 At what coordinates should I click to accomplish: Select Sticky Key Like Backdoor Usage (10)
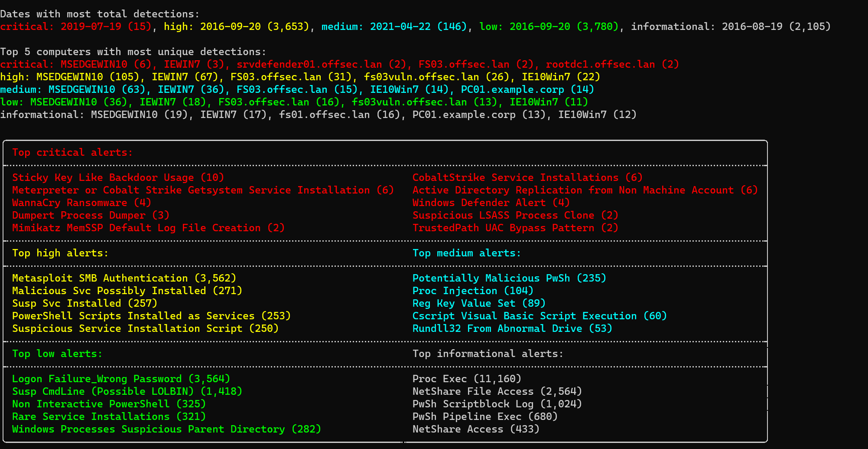(118, 177)
